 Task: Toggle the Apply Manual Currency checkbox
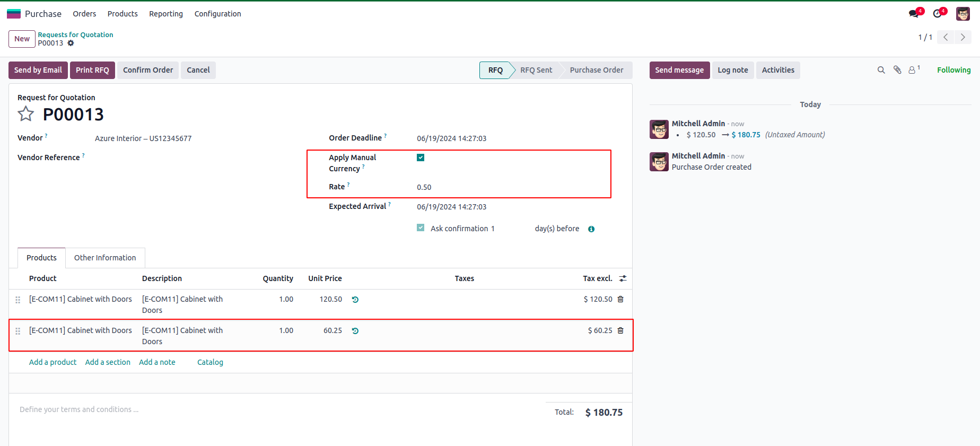(x=421, y=158)
